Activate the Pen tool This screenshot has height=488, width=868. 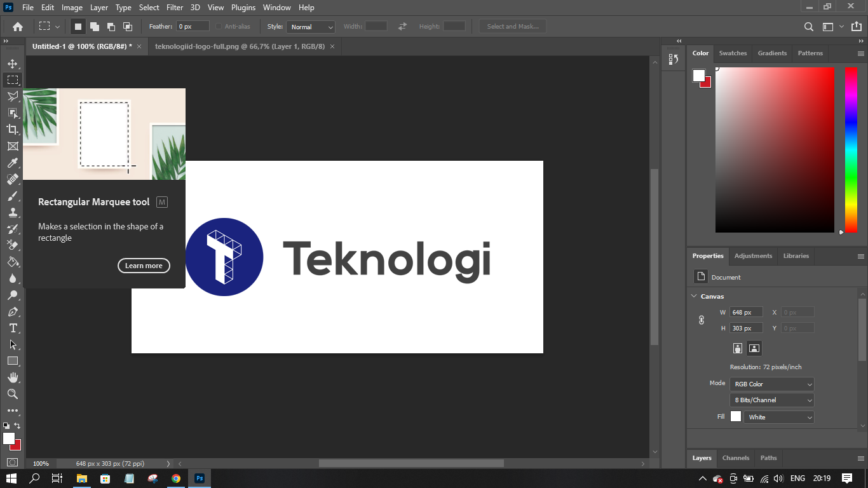(x=12, y=311)
